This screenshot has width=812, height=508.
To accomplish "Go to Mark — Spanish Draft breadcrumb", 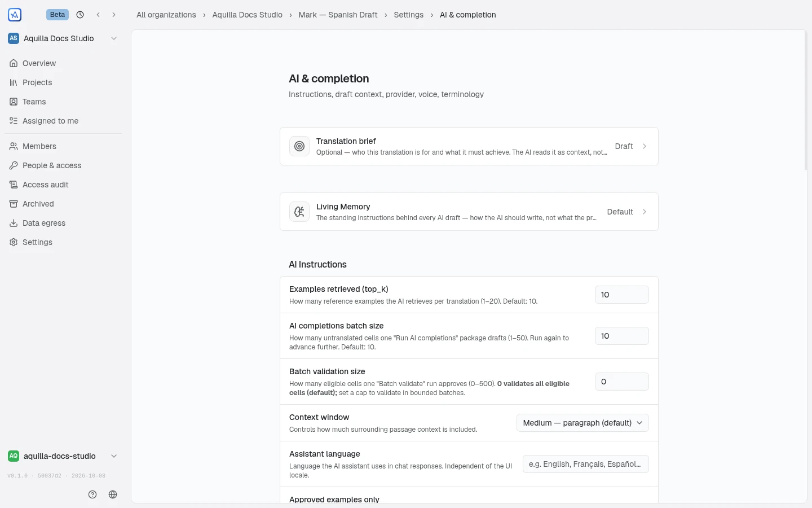I will click(x=338, y=15).
